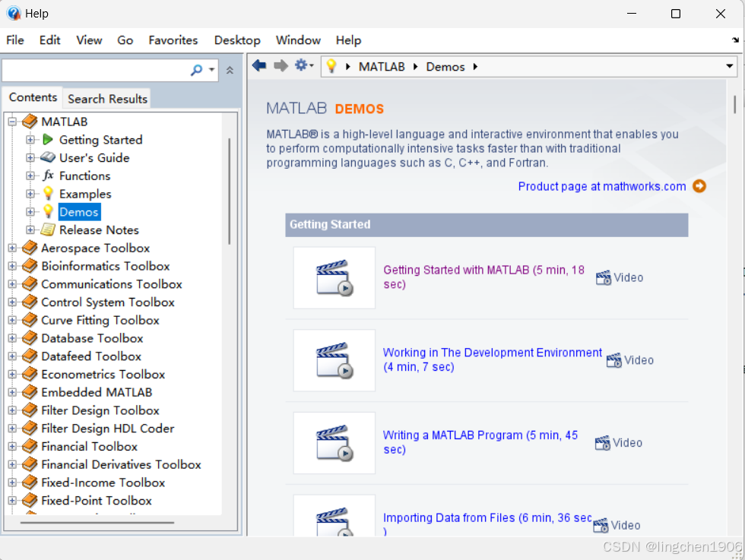
Task: Open Working in The Development Environment link
Action: (493, 359)
